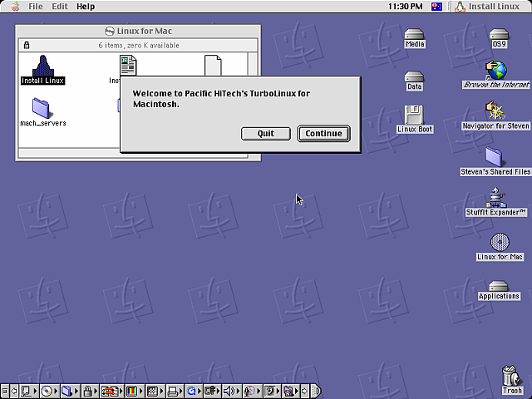This screenshot has height=399, width=532.
Task: Open the monitor resolution Control Strip module
Action: click(155, 392)
